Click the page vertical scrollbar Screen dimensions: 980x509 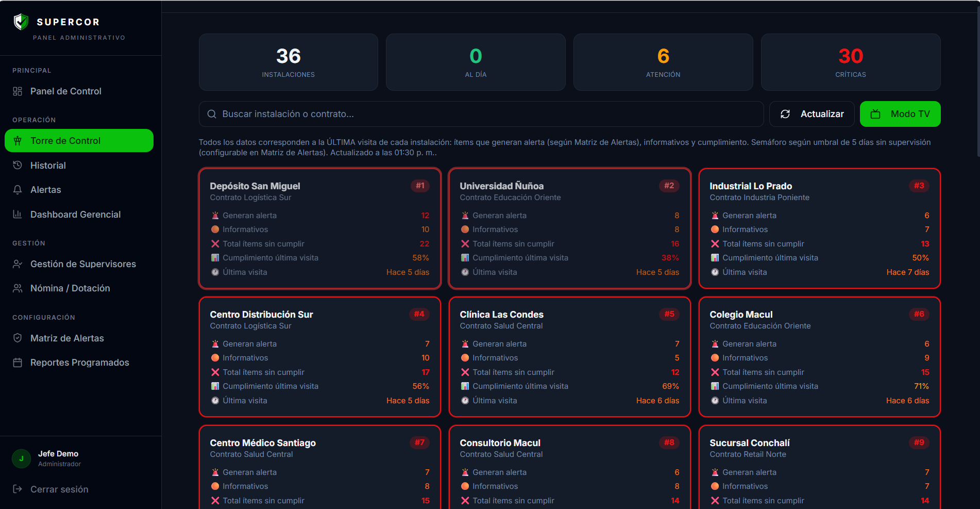click(978, 83)
